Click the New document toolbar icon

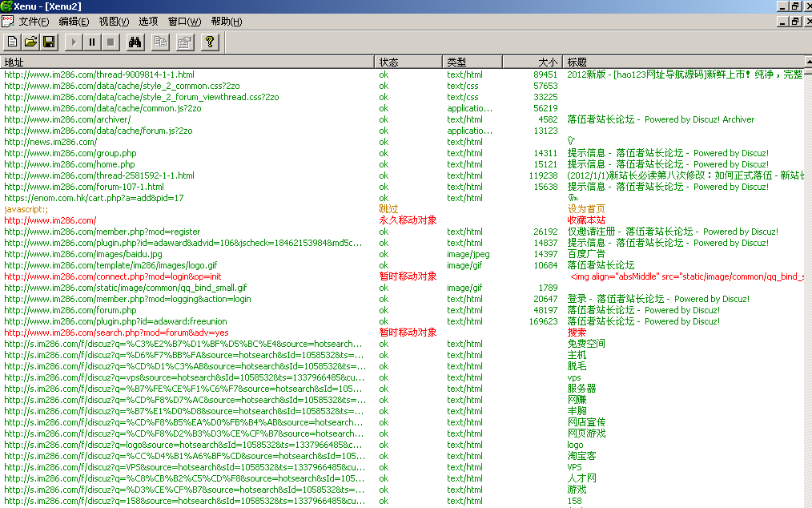point(13,42)
